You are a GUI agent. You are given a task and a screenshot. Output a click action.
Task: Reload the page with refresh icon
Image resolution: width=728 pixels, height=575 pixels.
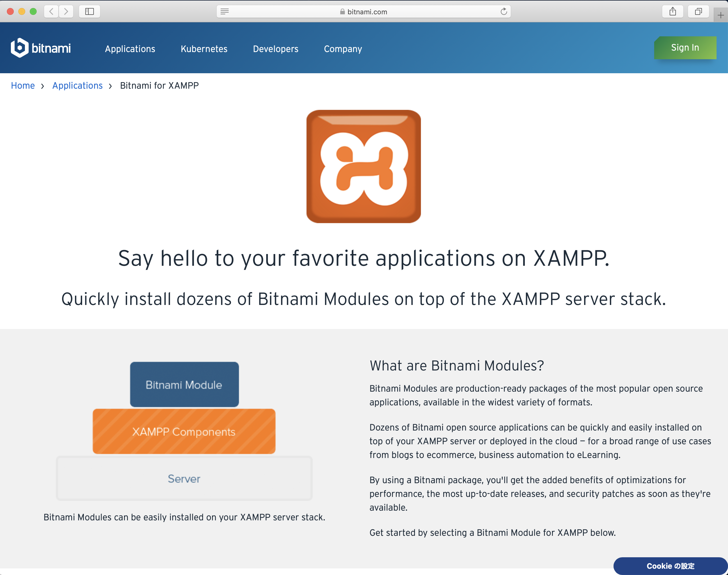point(503,11)
